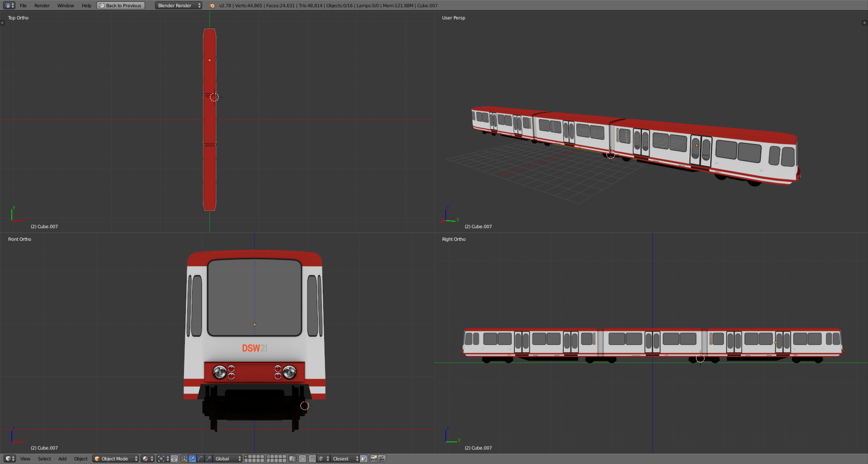Toggle the 3D manipulator widget icon

click(x=184, y=459)
